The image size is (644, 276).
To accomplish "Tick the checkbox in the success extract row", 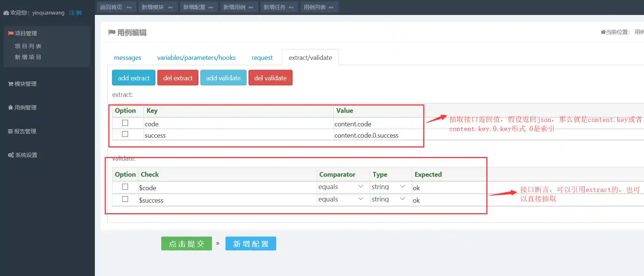I will 125,134.
